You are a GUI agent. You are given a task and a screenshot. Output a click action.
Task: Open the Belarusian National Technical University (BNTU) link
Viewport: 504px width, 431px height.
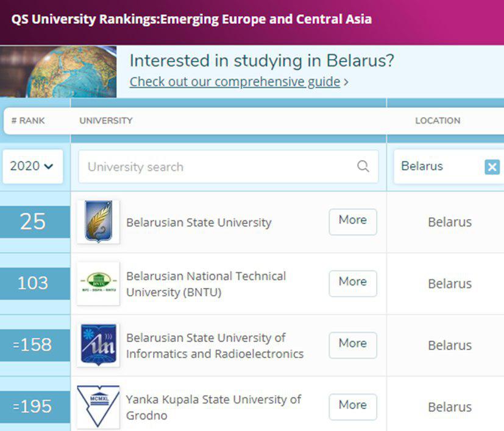[x=206, y=284]
